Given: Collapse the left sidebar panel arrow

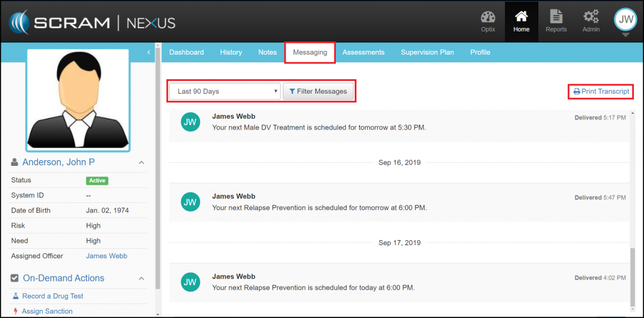Looking at the screenshot, I should pyautogui.click(x=148, y=52).
